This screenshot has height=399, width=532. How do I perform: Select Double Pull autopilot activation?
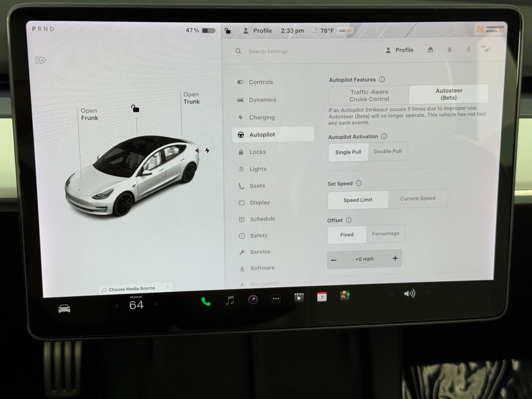(388, 151)
